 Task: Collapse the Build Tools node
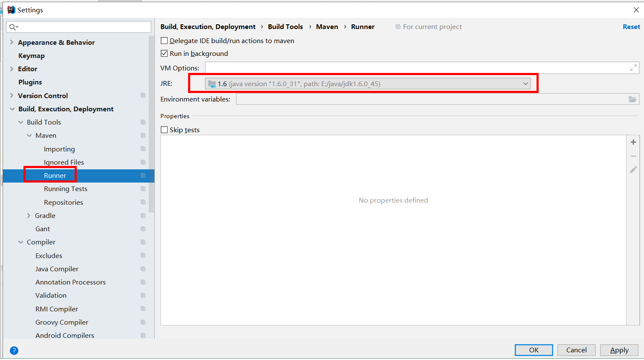[x=20, y=122]
